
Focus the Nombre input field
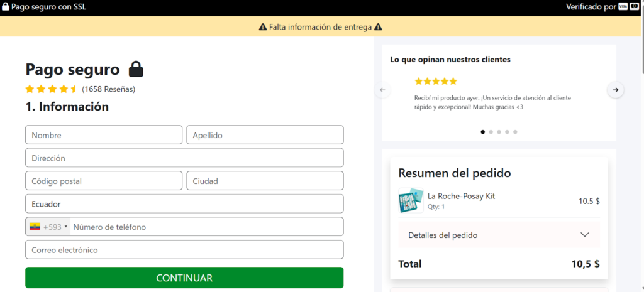pos(104,135)
